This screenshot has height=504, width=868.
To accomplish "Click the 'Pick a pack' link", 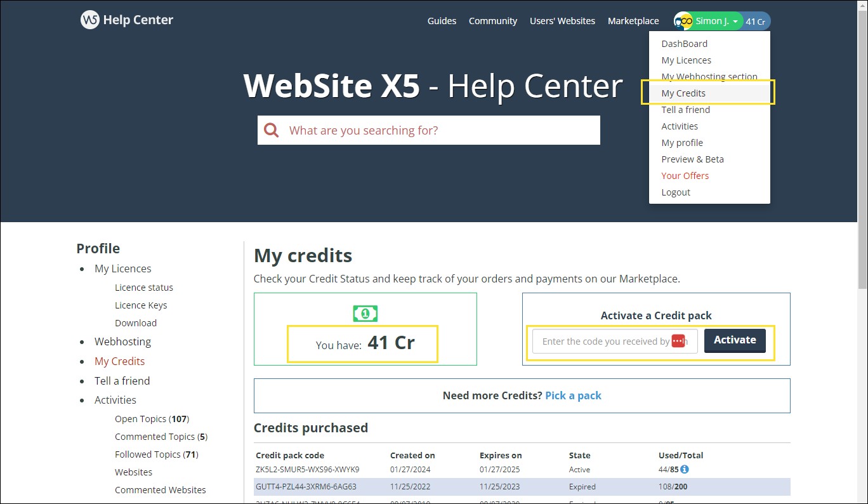I will click(x=573, y=395).
